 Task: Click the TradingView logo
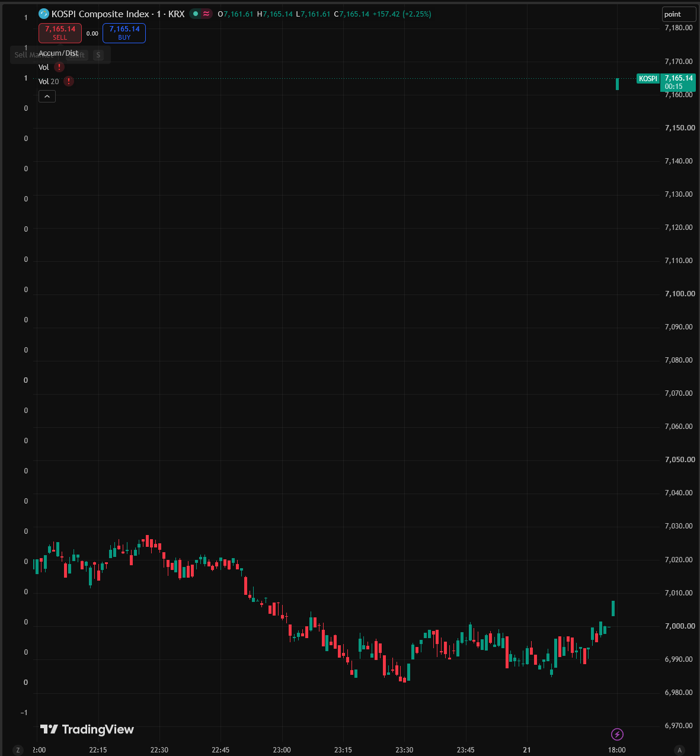(x=87, y=729)
